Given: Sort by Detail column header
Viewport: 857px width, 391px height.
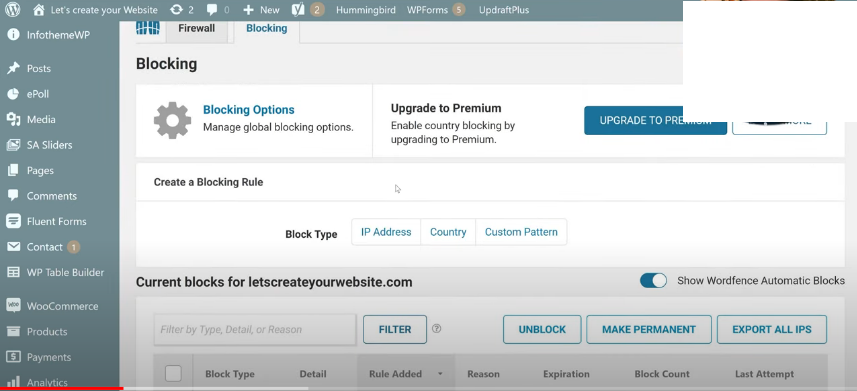Looking at the screenshot, I should [313, 374].
